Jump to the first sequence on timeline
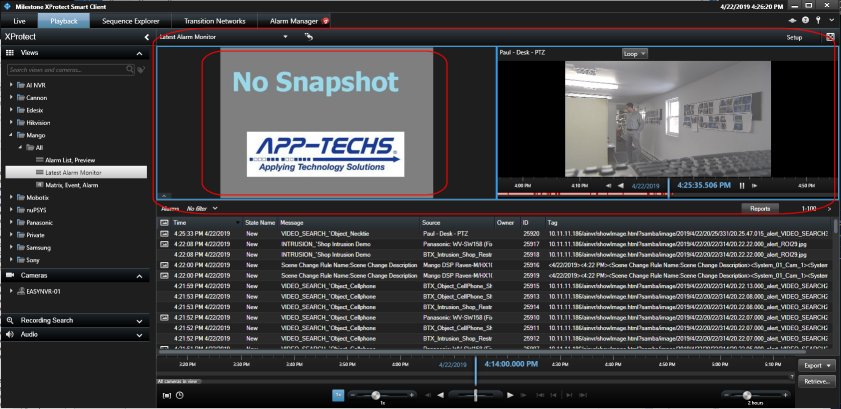Screen dimensions: 841x409 coord(541,395)
